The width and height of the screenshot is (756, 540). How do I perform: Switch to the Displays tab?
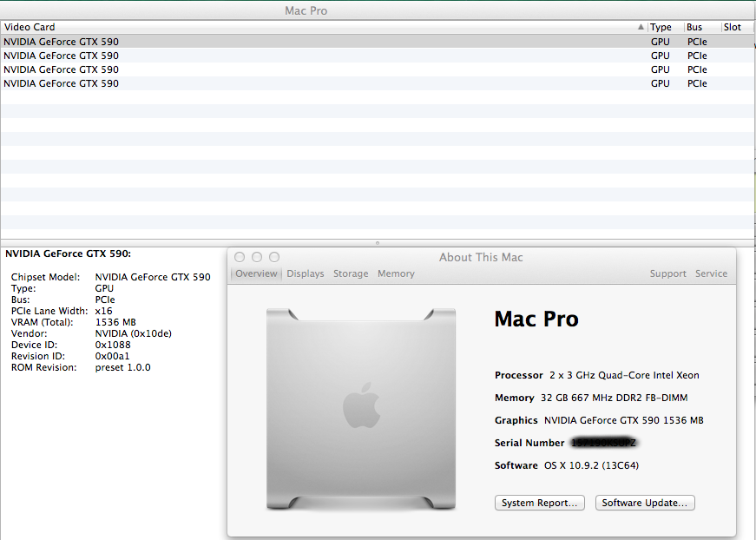pyautogui.click(x=306, y=273)
